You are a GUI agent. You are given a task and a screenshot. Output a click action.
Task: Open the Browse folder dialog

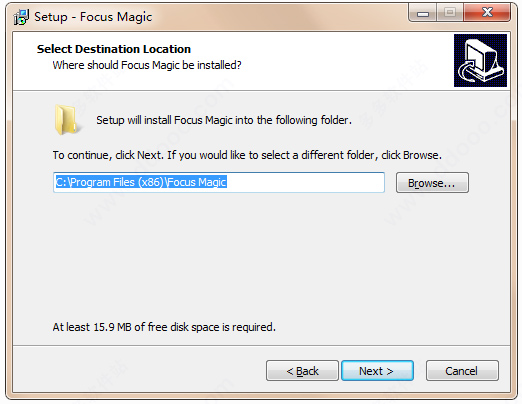pyautogui.click(x=432, y=183)
